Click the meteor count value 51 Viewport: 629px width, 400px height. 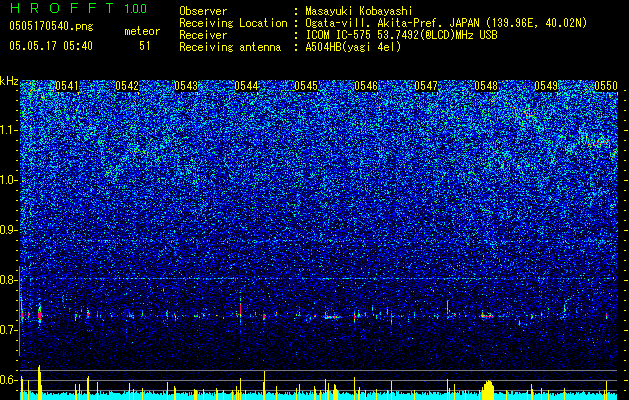[x=145, y=46]
